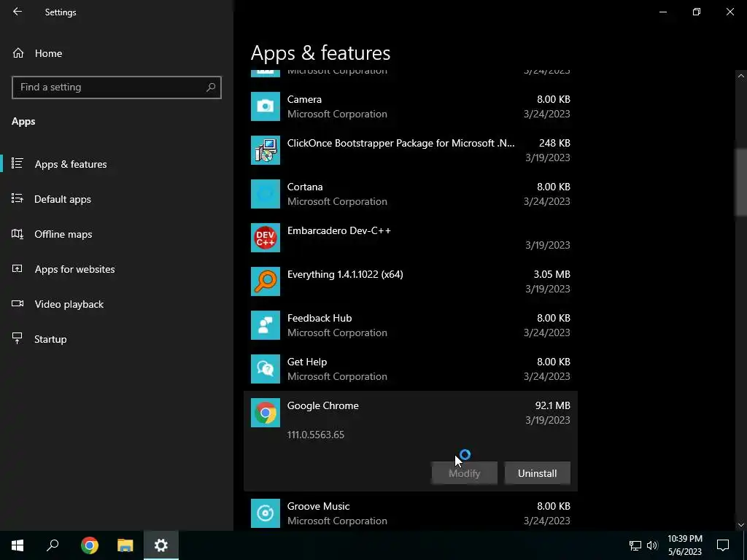Click the Apps for websites icon

tap(18, 268)
